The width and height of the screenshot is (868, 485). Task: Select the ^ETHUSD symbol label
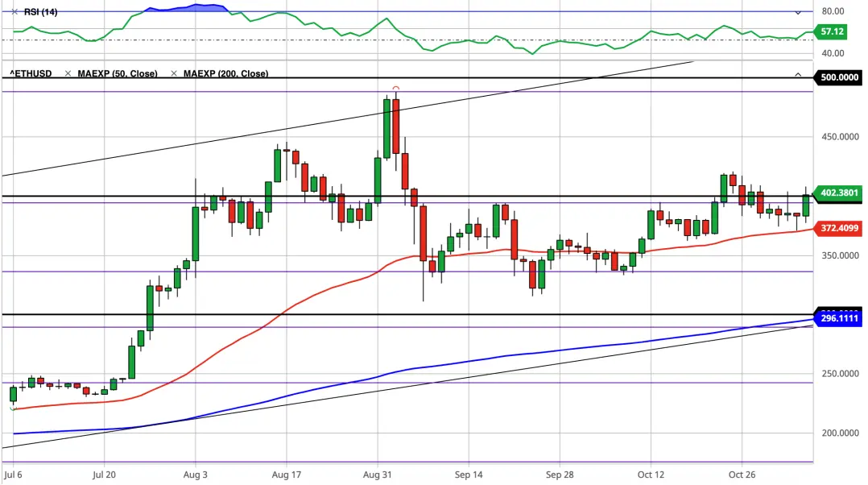(x=31, y=73)
